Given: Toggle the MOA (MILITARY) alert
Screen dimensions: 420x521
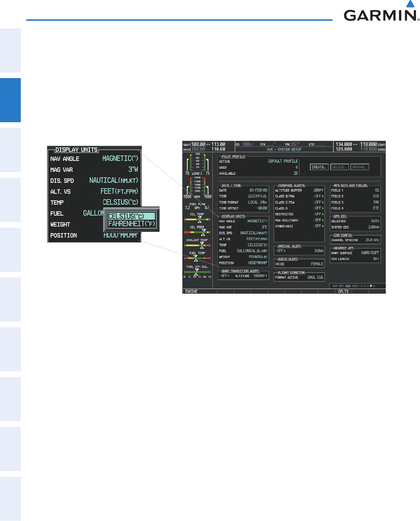Looking at the screenshot, I should point(319,220).
